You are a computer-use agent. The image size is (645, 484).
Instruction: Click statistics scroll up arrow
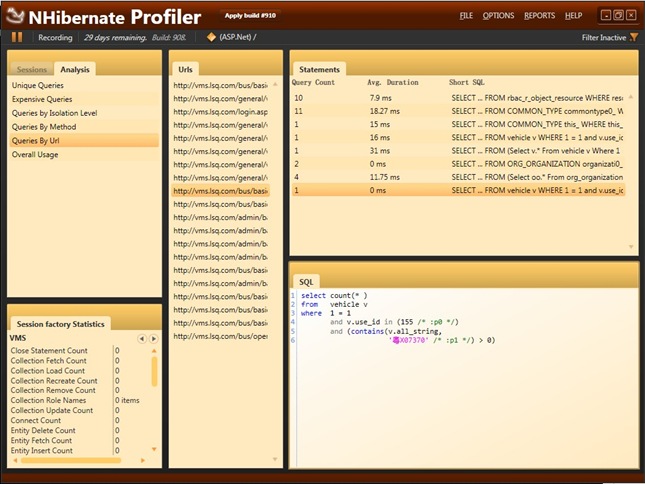pyautogui.click(x=154, y=351)
